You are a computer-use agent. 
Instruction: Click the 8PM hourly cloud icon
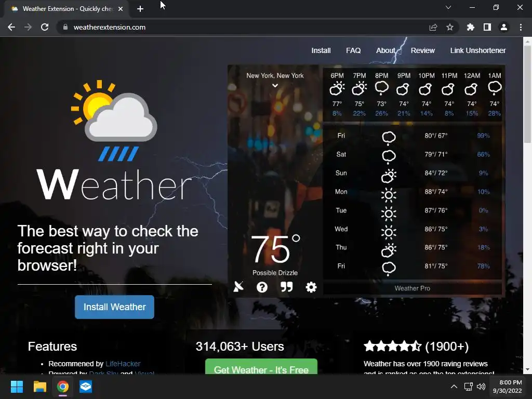click(382, 88)
